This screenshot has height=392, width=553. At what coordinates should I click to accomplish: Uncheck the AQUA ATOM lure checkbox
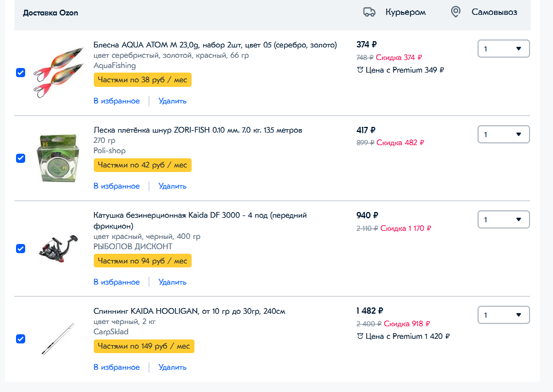[21, 73]
